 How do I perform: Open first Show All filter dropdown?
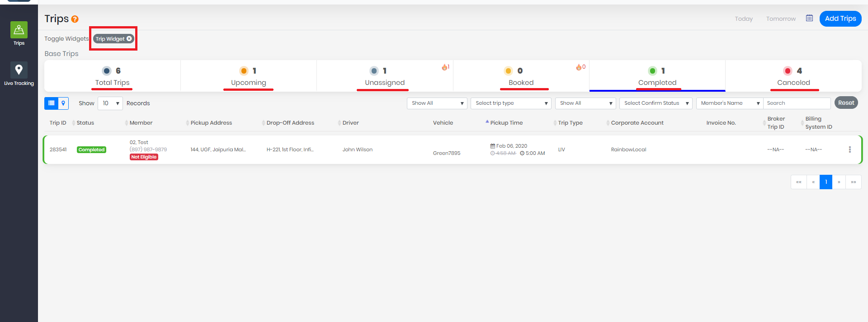click(x=437, y=103)
